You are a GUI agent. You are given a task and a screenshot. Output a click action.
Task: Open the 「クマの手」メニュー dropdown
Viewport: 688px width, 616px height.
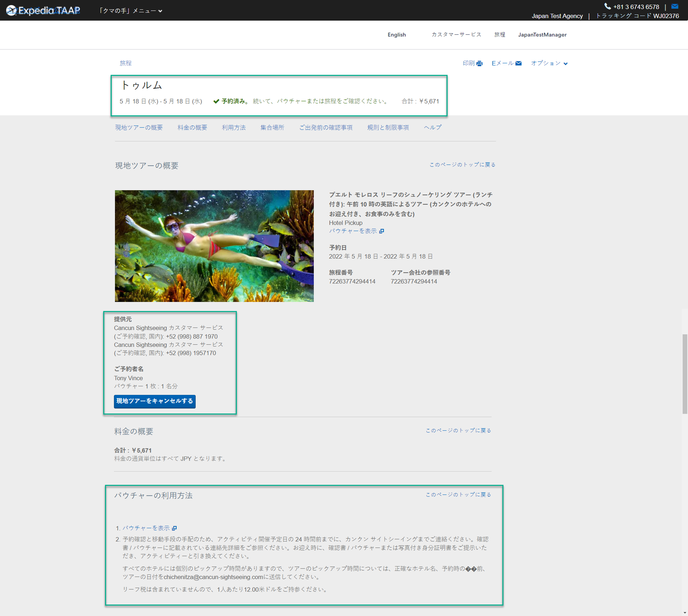[x=131, y=11]
